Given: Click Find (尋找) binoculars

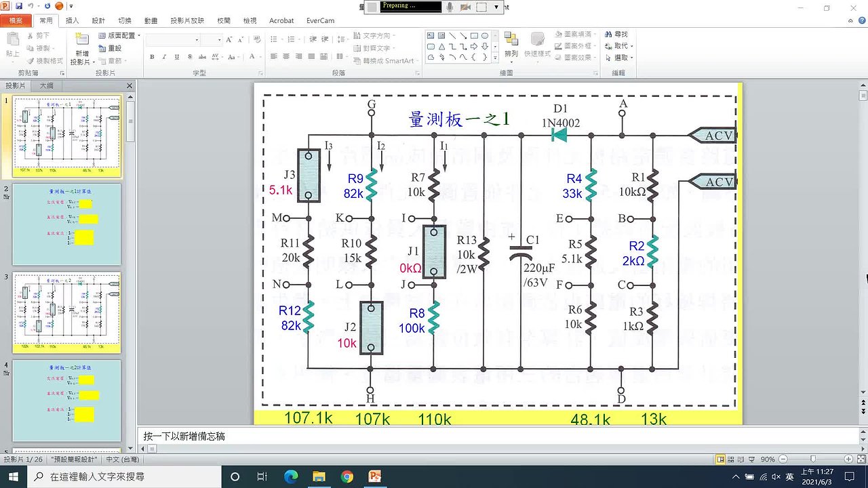Looking at the screenshot, I should pos(615,35).
